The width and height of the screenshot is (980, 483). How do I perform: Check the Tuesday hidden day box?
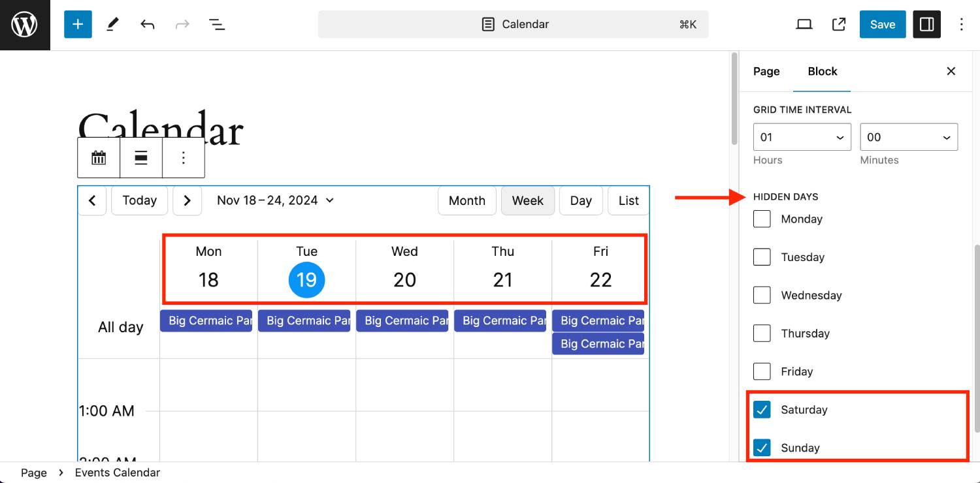click(762, 257)
